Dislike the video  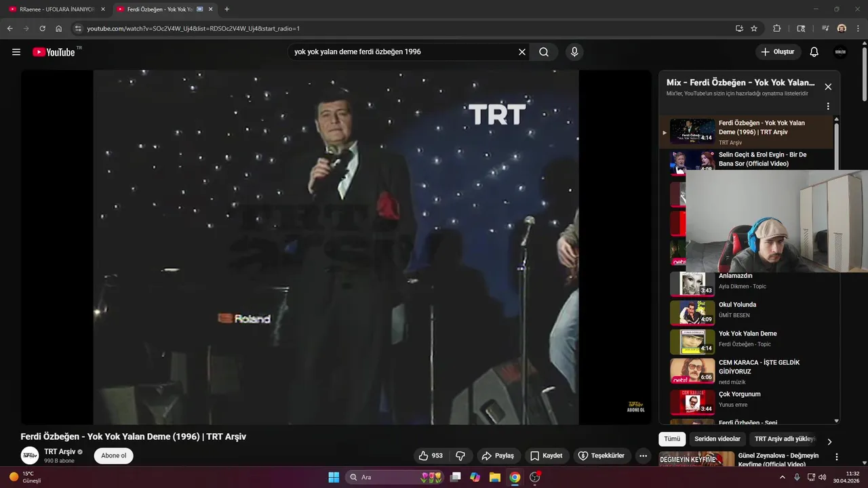[460, 455]
